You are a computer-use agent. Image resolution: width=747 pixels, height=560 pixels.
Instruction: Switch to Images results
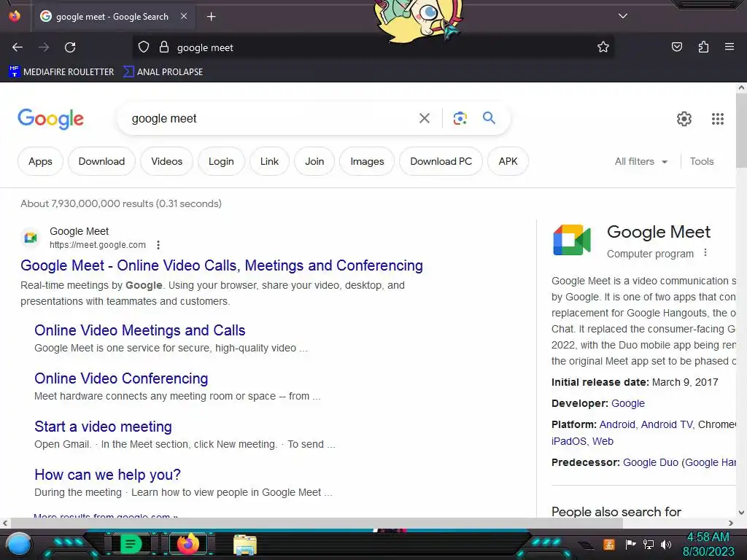[367, 161]
